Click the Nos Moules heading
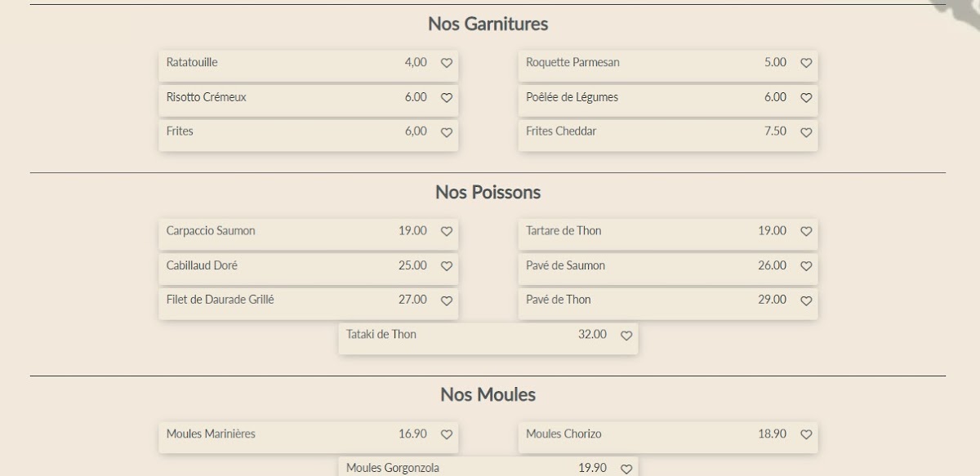 point(488,395)
